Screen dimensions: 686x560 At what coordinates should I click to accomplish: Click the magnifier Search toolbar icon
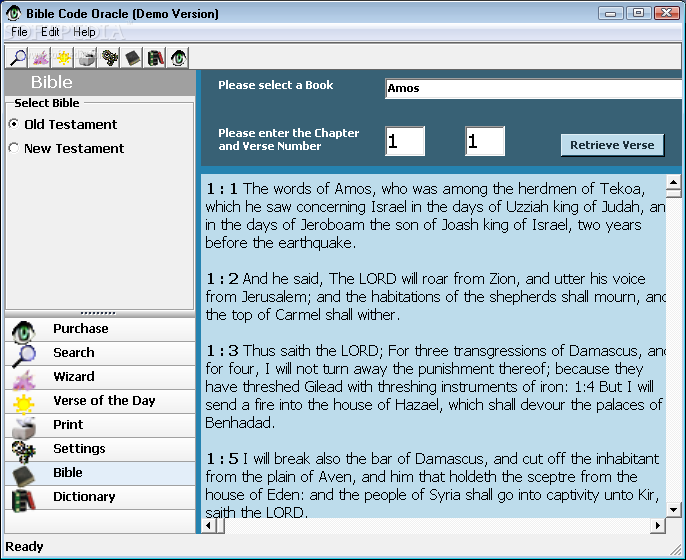18,58
